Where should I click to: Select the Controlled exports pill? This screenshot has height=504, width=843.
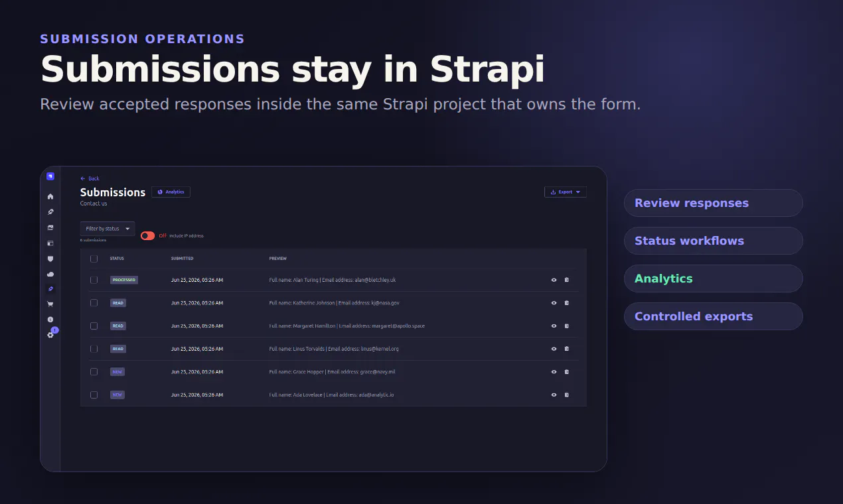click(x=714, y=316)
